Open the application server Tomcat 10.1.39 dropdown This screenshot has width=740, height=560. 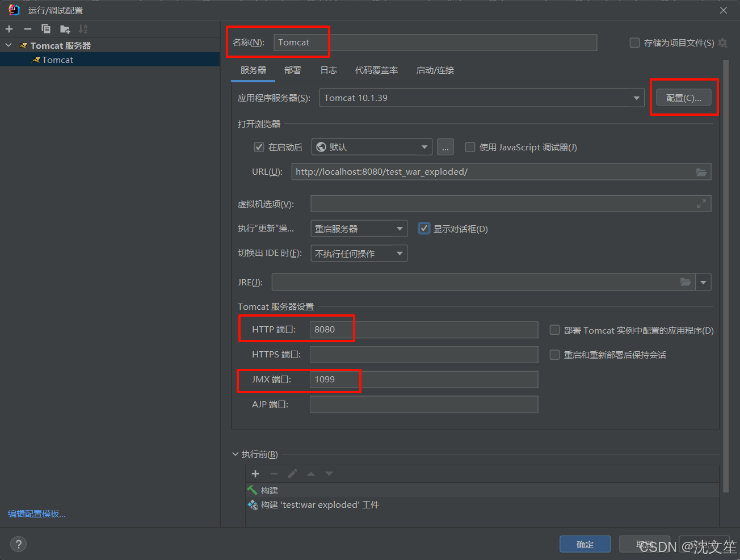coord(482,98)
